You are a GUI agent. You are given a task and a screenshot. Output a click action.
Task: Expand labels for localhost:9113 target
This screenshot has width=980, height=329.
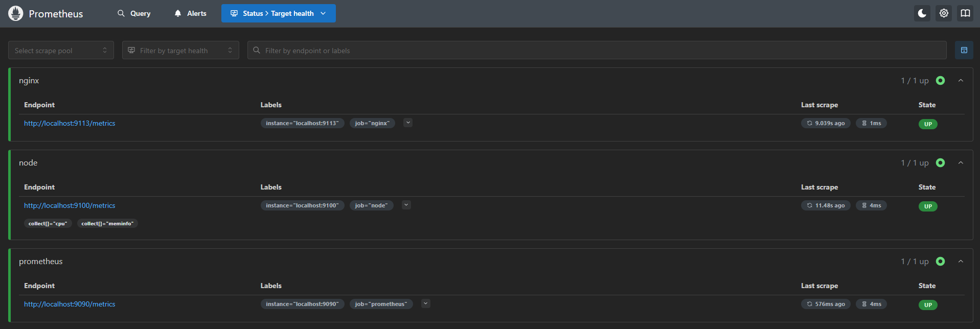408,123
